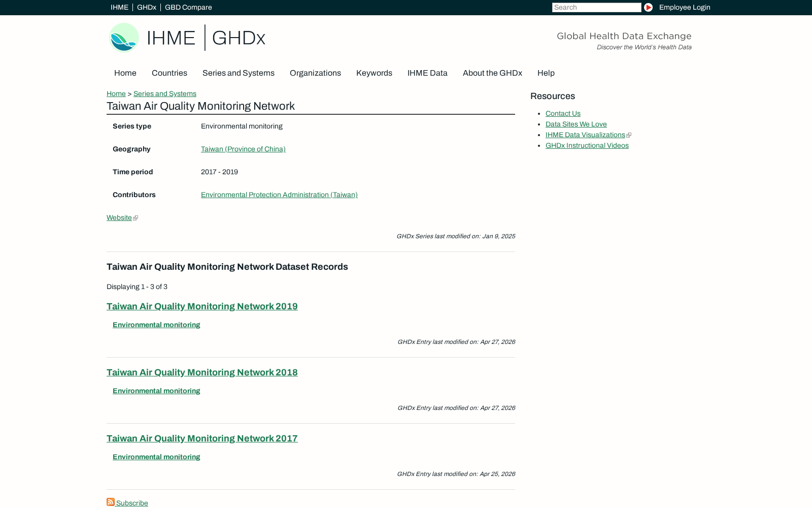Click the GHDx wordmark in the header

tap(239, 38)
